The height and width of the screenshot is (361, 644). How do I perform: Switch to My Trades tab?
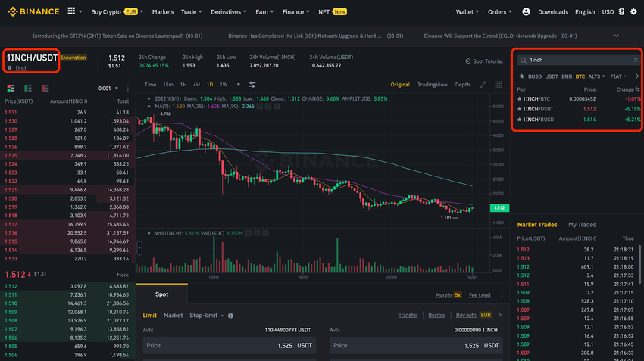tap(582, 224)
